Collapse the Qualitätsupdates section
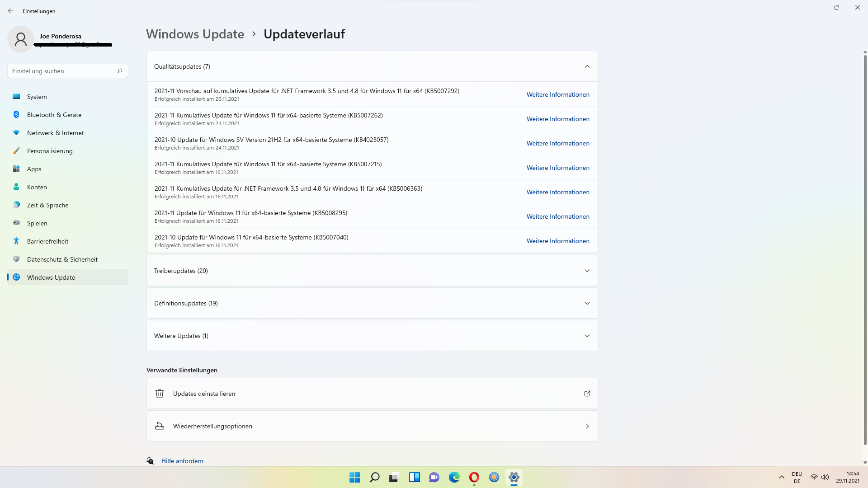This screenshot has width=868, height=488. click(x=587, y=66)
